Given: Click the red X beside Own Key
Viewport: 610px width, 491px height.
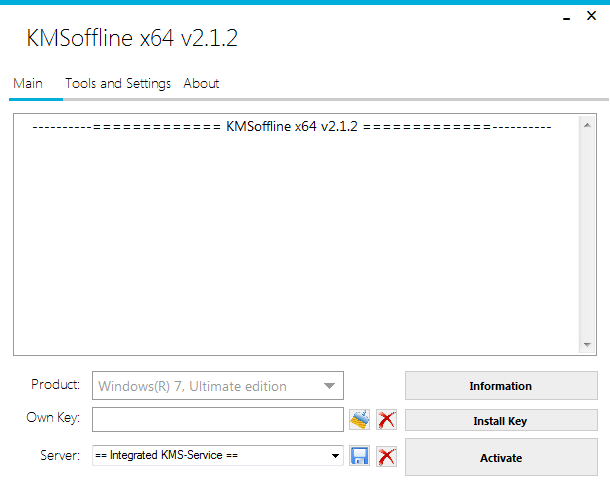Looking at the screenshot, I should pos(386,420).
